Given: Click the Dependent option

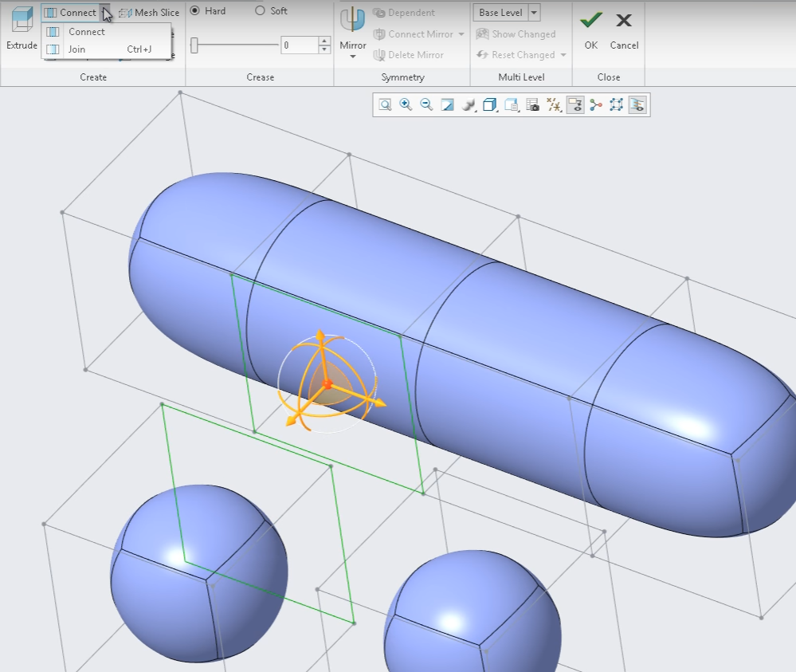Looking at the screenshot, I should pyautogui.click(x=404, y=13).
